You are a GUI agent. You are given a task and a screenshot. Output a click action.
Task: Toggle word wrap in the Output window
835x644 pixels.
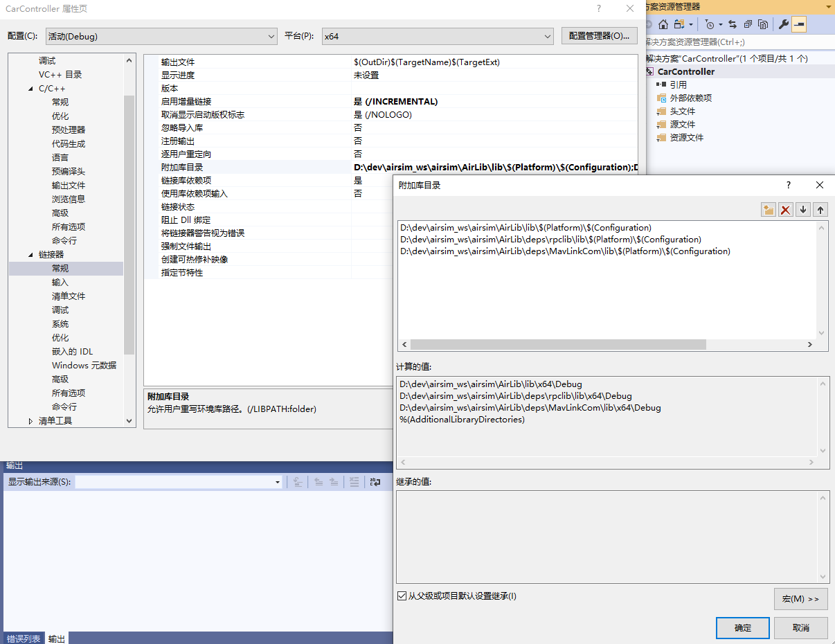pyautogui.click(x=374, y=482)
